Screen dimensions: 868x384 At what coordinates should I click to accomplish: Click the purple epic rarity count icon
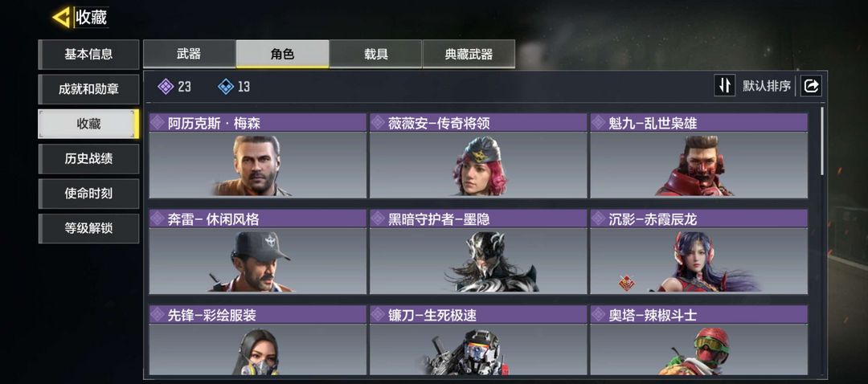pos(166,86)
